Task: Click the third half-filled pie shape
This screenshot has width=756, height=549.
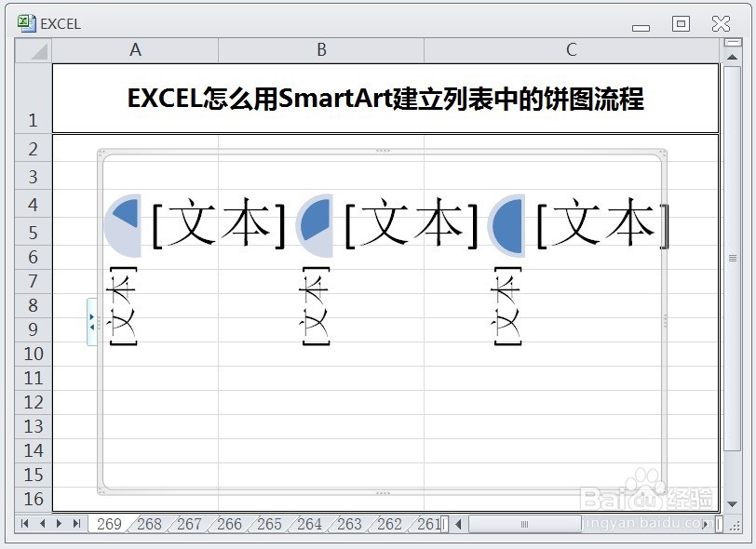Action: (506, 225)
